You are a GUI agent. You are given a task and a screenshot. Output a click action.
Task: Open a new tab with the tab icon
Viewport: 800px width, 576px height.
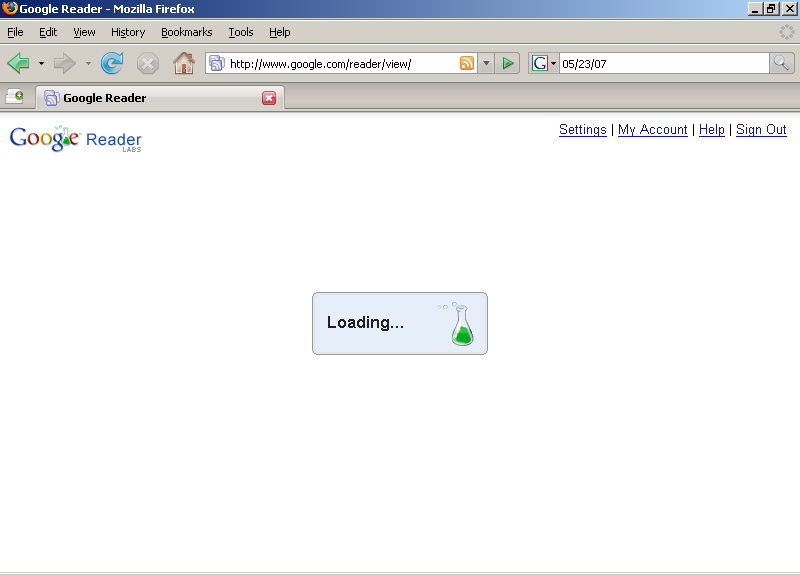click(x=15, y=96)
